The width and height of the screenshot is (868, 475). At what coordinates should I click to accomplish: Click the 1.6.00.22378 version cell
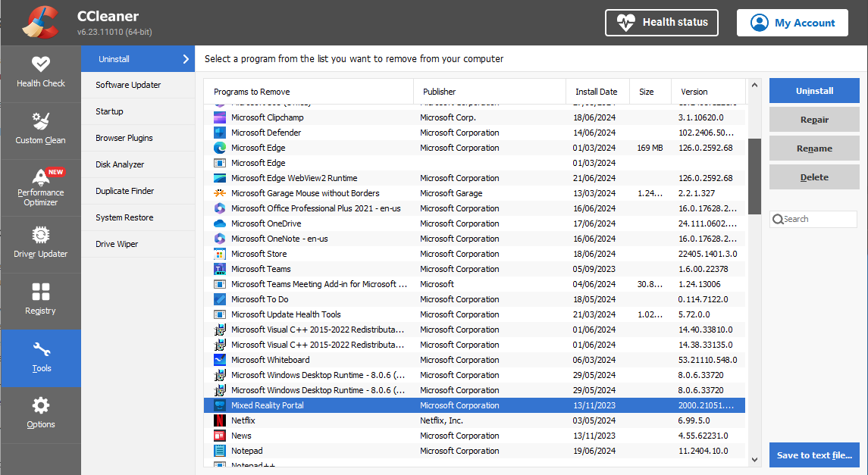point(703,269)
